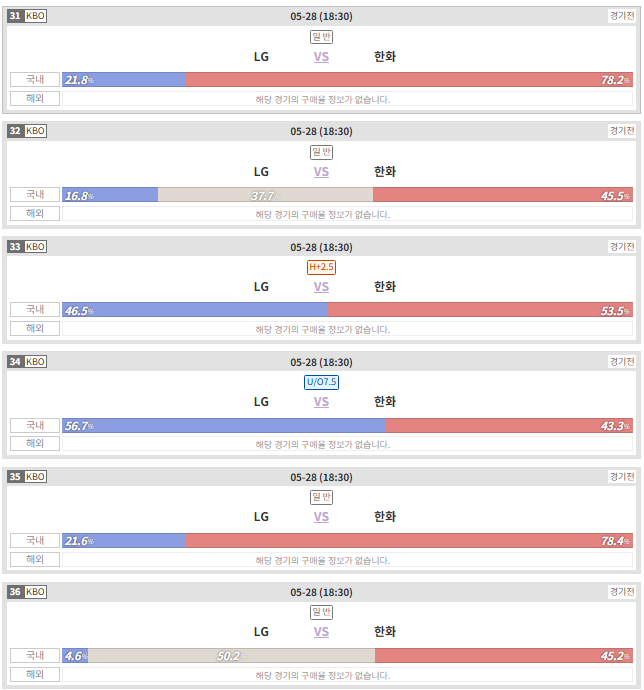
Task: Open the VS link in match 33
Action: click(321, 287)
